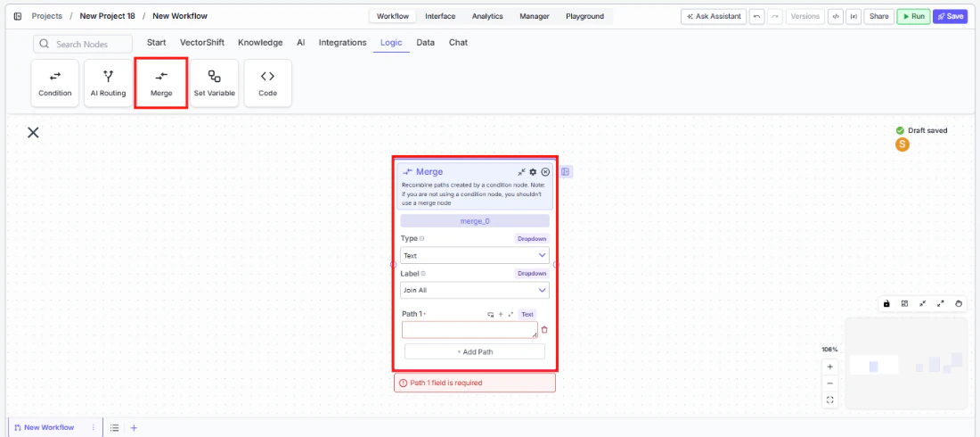Image resolution: width=980 pixels, height=437 pixels.
Task: Undo the last action
Action: click(757, 16)
